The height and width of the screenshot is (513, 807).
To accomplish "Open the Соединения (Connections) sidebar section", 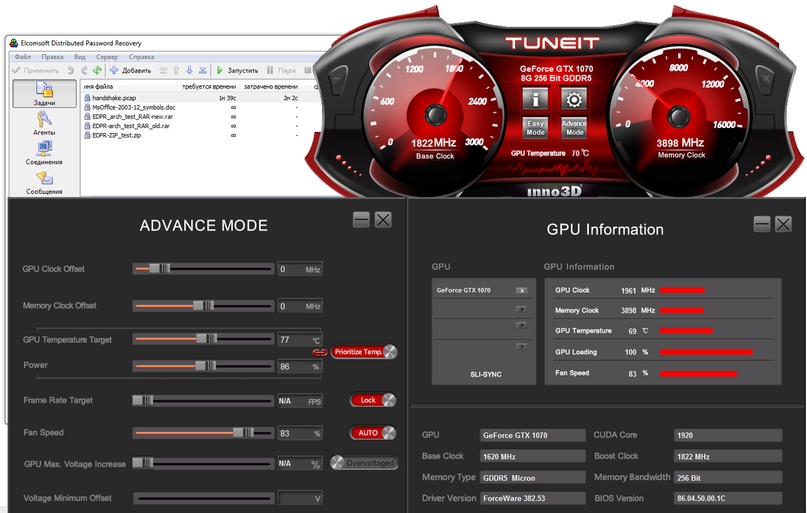I will coord(44,153).
